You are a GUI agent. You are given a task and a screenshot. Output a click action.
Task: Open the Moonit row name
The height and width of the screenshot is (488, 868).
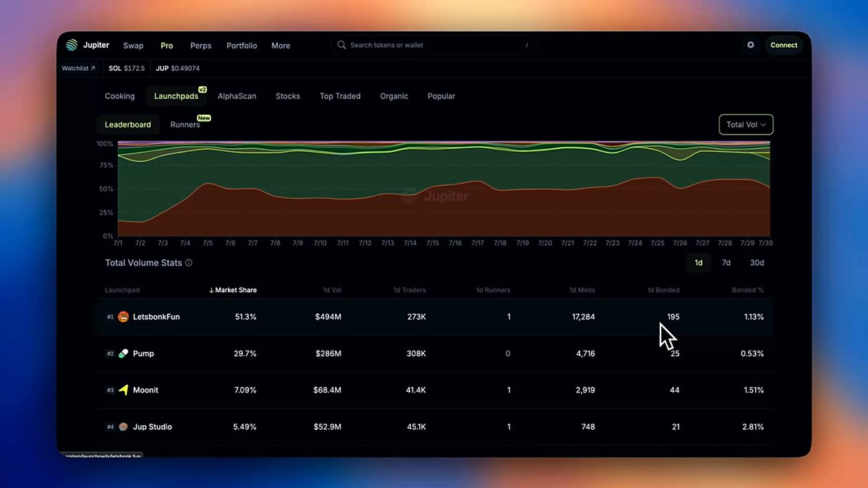click(x=145, y=390)
